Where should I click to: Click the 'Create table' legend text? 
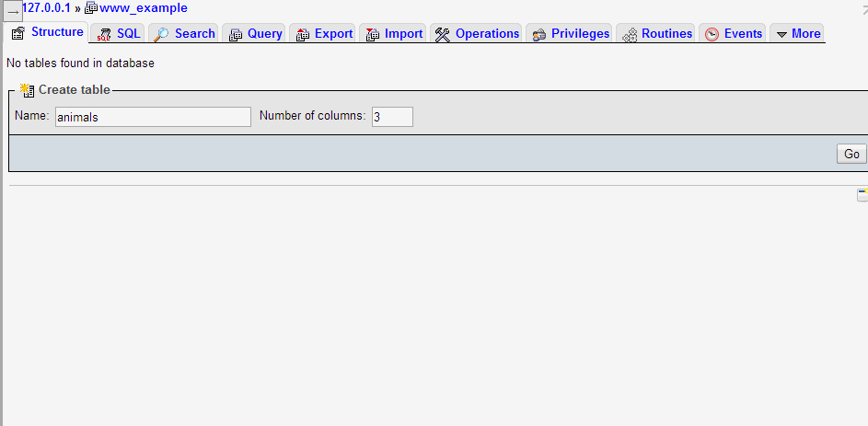(x=75, y=89)
